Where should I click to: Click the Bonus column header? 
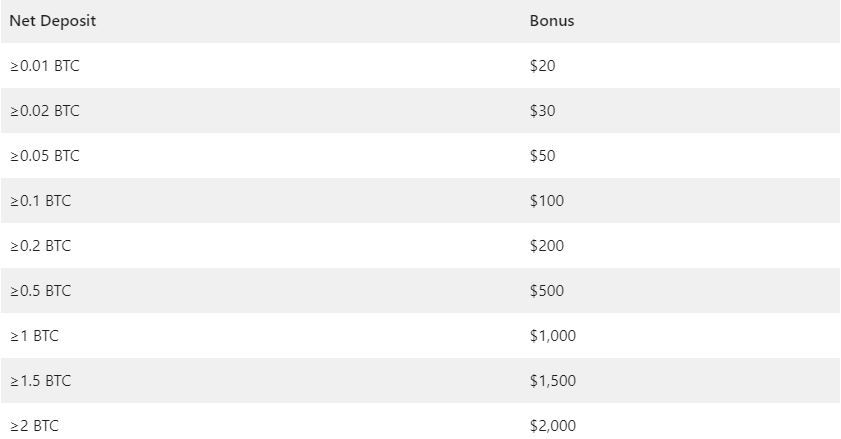[552, 21]
